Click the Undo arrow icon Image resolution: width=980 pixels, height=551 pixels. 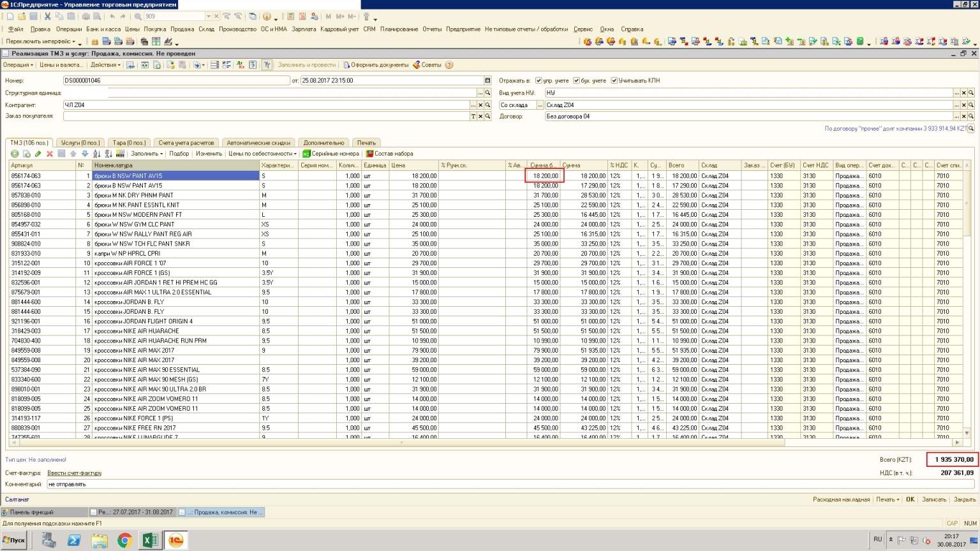tap(112, 16)
